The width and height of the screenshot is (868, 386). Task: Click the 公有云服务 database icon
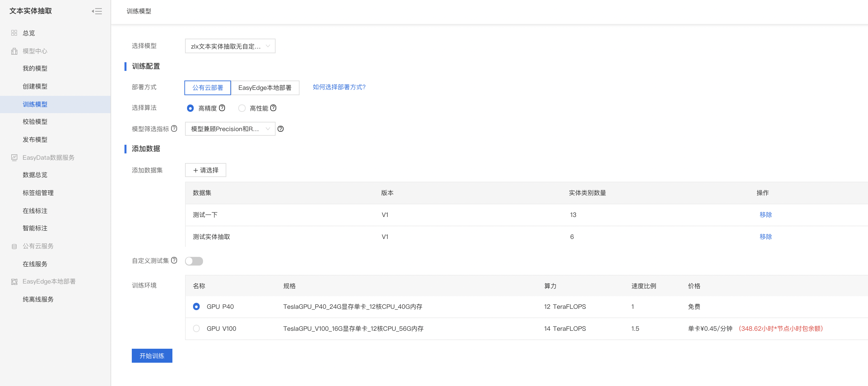14,246
